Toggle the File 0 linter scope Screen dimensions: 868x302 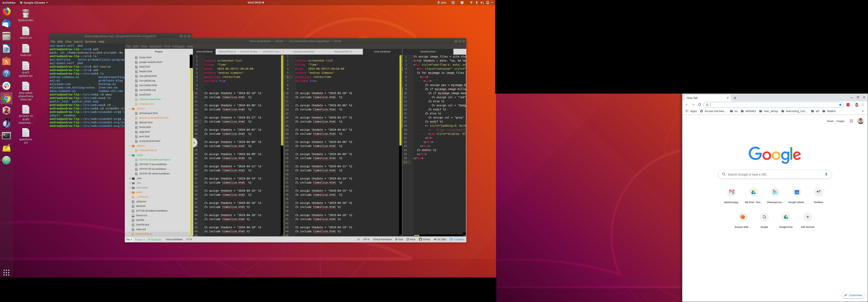tap(129, 239)
